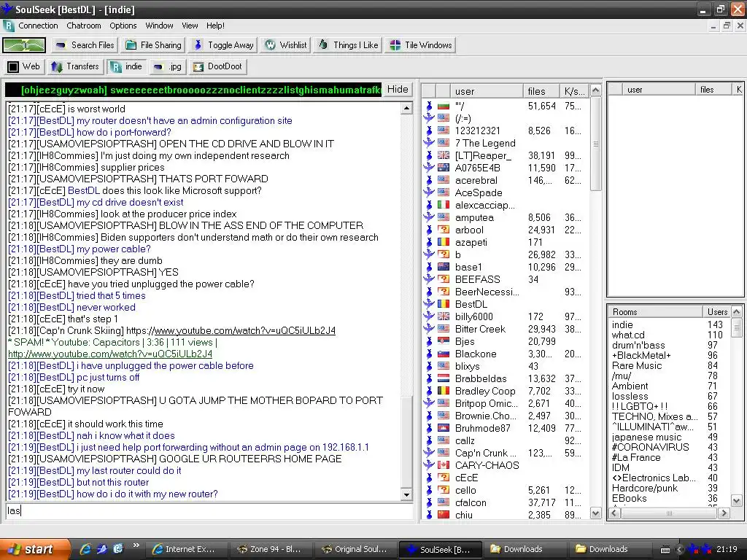Select user Bitter Creek in list
747x560 pixels.
click(480, 329)
